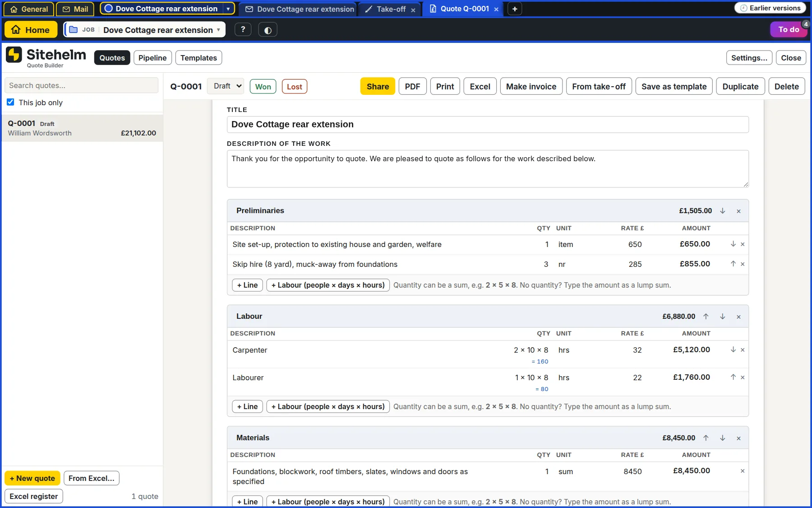Mark quote as Lost
The height and width of the screenshot is (508, 812).
coord(295,87)
